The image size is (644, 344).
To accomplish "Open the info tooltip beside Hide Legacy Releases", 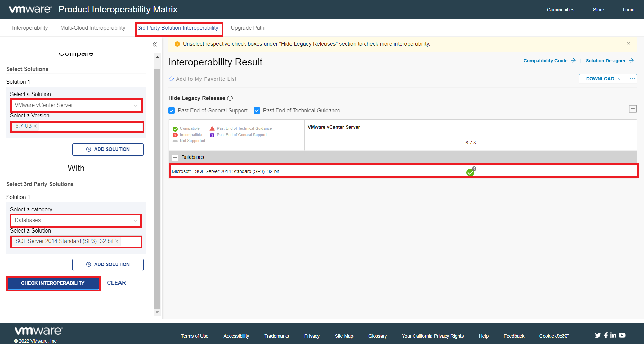I will [230, 98].
